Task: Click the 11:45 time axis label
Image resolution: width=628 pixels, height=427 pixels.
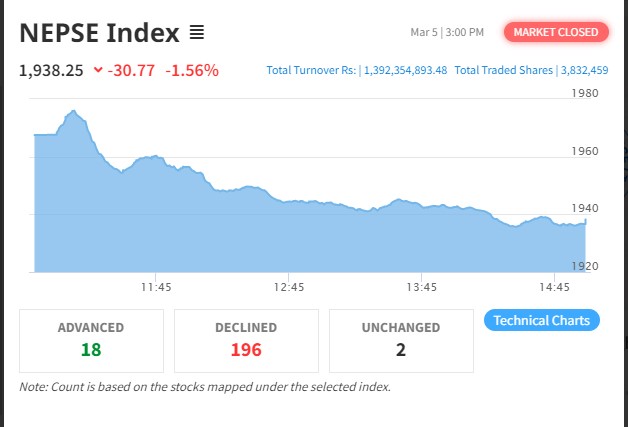Action: point(156,287)
